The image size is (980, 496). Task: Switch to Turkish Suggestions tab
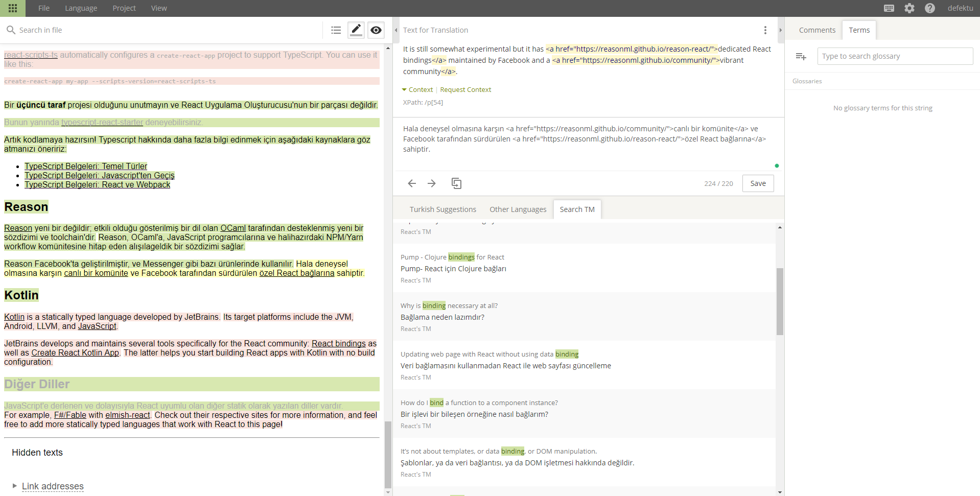click(x=442, y=209)
